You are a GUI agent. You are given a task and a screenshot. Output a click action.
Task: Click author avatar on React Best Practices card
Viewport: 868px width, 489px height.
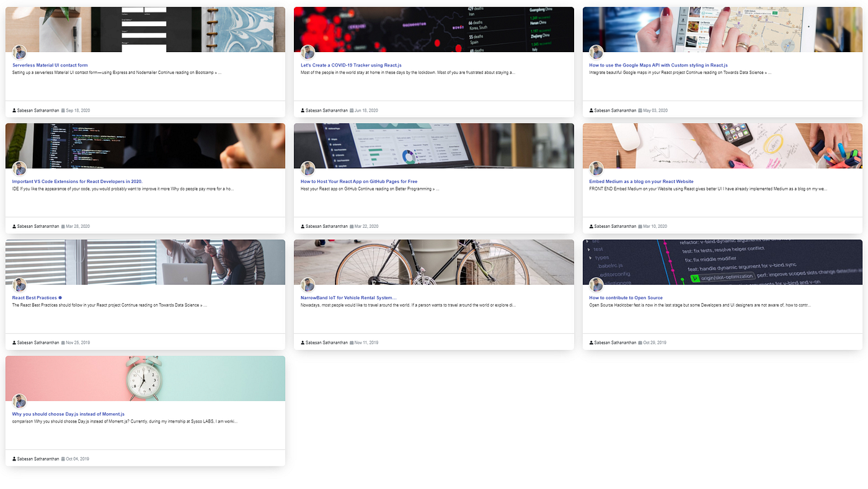point(19,285)
